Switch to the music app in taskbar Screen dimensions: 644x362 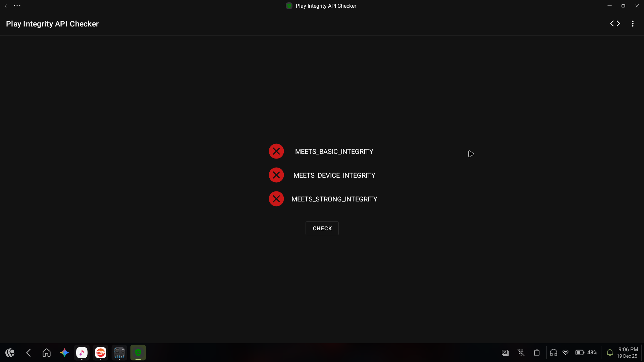point(82,353)
